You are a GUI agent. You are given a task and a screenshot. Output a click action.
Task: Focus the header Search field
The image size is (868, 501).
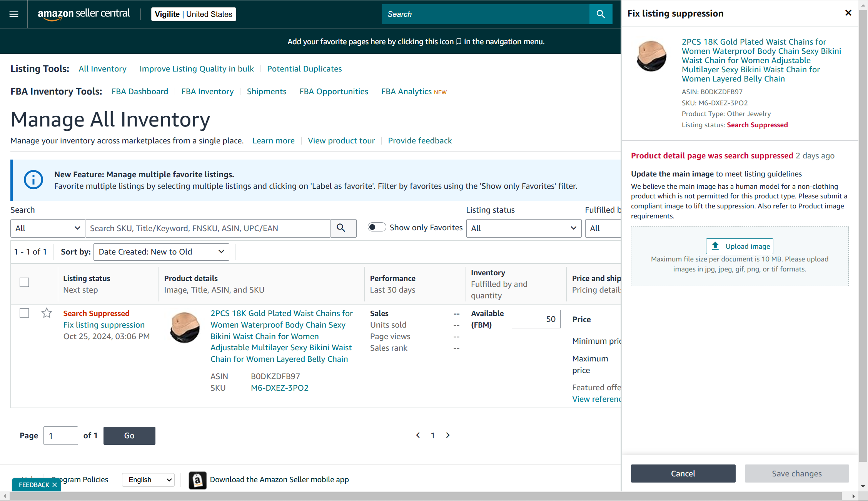coord(486,14)
